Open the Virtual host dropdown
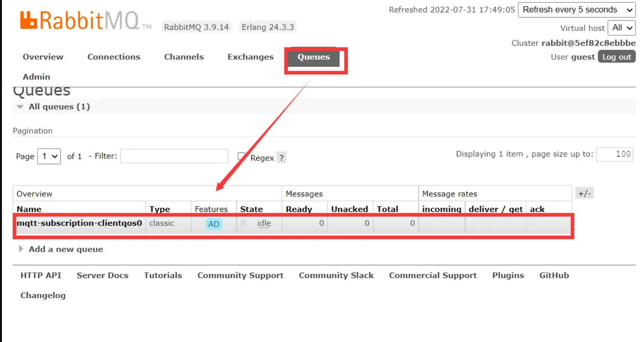The width and height of the screenshot is (644, 342). (622, 28)
